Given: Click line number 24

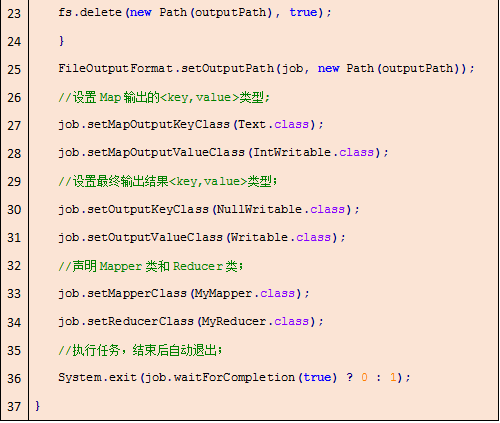Looking at the screenshot, I should (x=14, y=42).
